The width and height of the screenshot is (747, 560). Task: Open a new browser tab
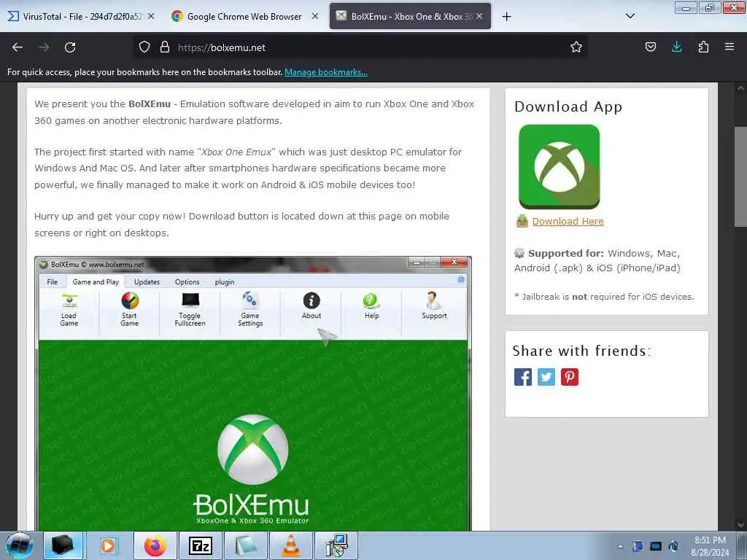pyautogui.click(x=506, y=17)
